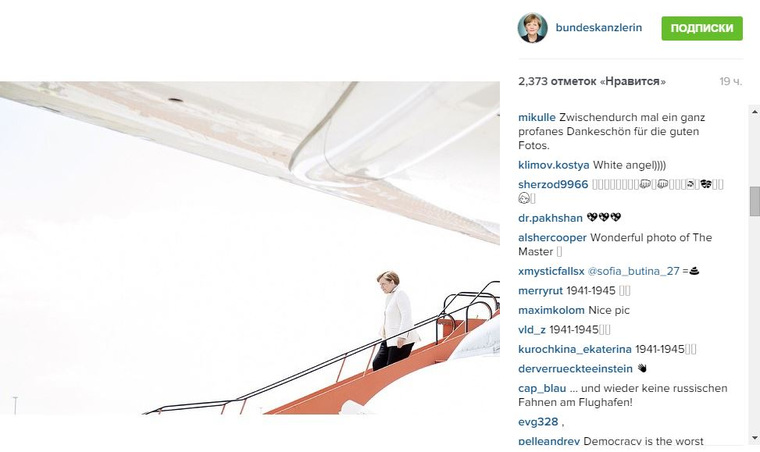
Task: Open the bundeskanzlerin profile avatar
Action: tap(532, 28)
